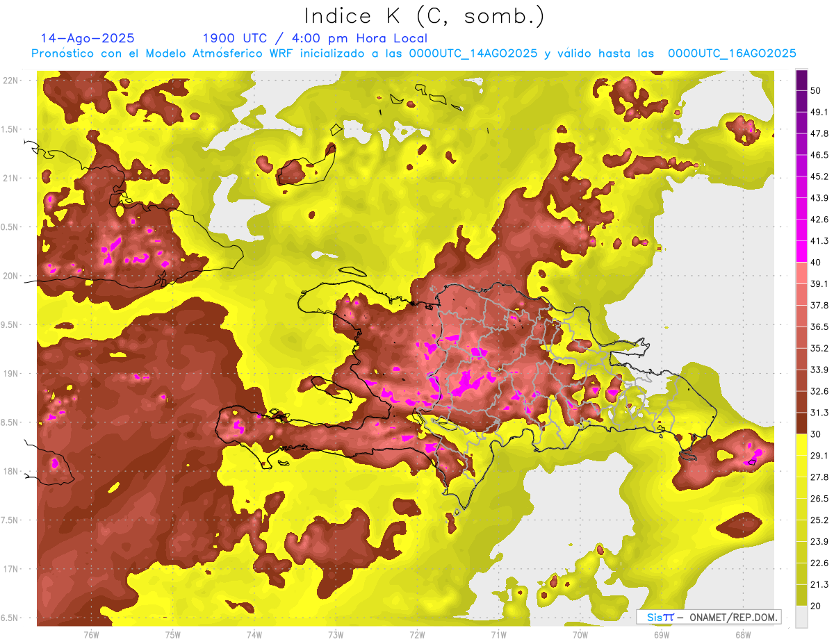
Task: Click the color bar value '49.1'
Action: coord(819,112)
